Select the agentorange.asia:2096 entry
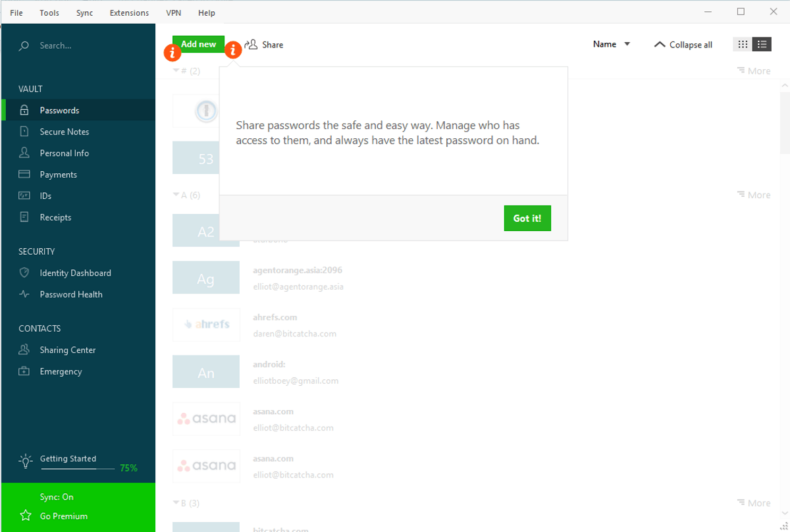This screenshot has width=790, height=532. coord(298,270)
